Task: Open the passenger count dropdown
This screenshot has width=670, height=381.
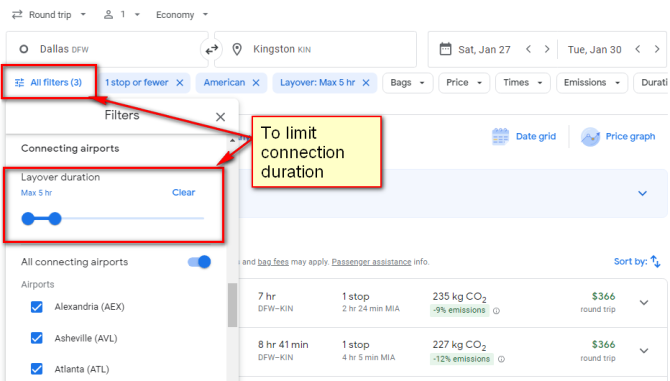Action: click(122, 15)
